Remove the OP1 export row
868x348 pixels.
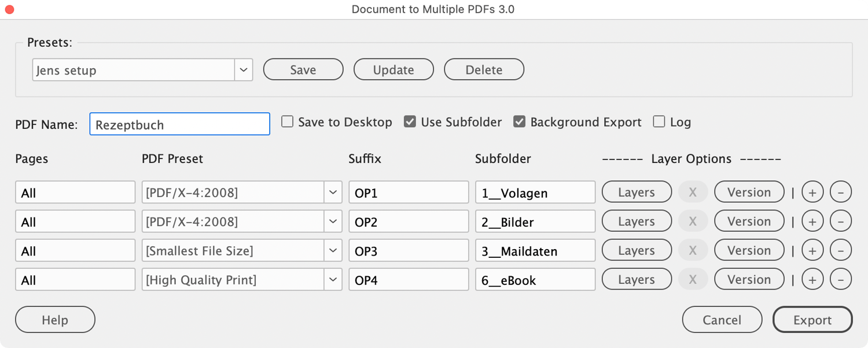coord(841,192)
